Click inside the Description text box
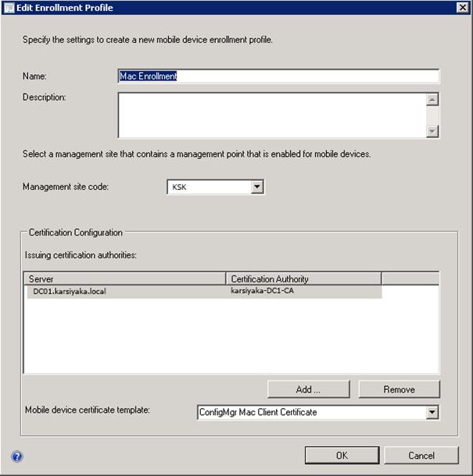473x476 pixels. coord(272,116)
